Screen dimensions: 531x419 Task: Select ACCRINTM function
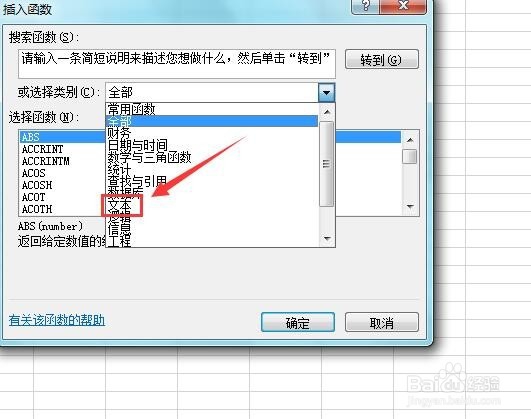[x=45, y=161]
